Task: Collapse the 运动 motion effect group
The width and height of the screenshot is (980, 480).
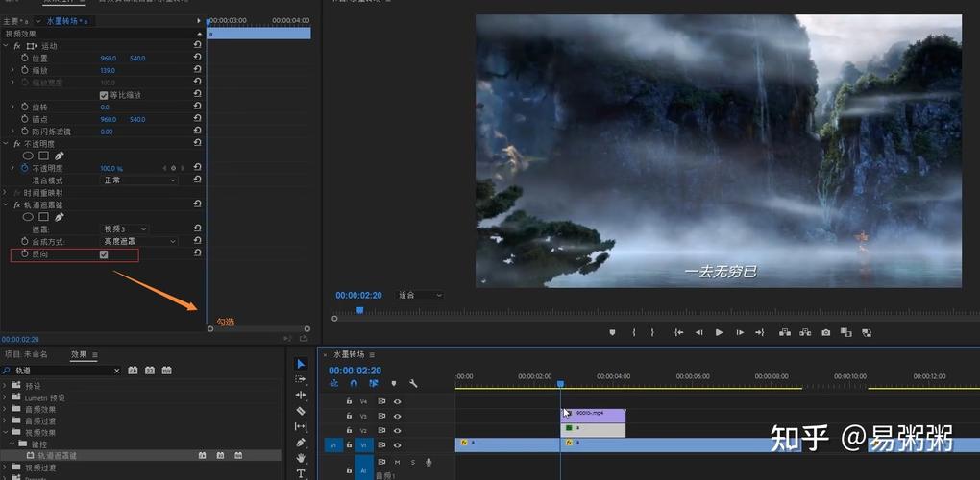Action: 6,46
